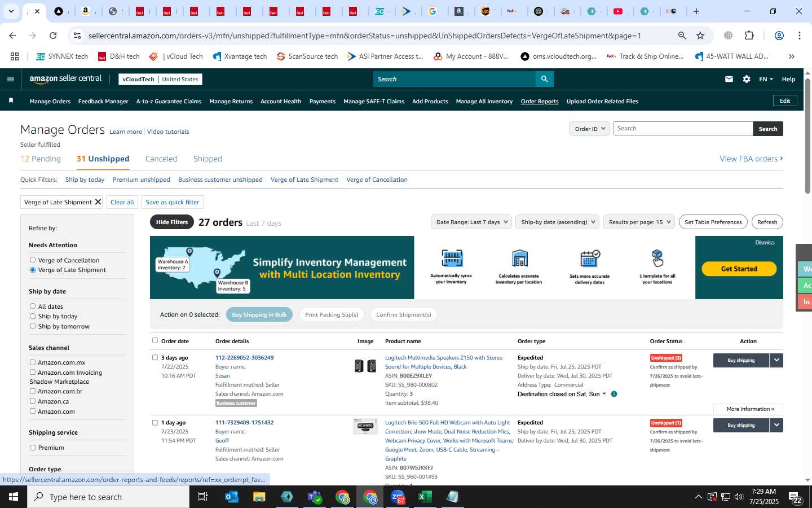Open Manage Returns in the nav bar
Image resolution: width=812 pixels, height=508 pixels.
point(231,102)
